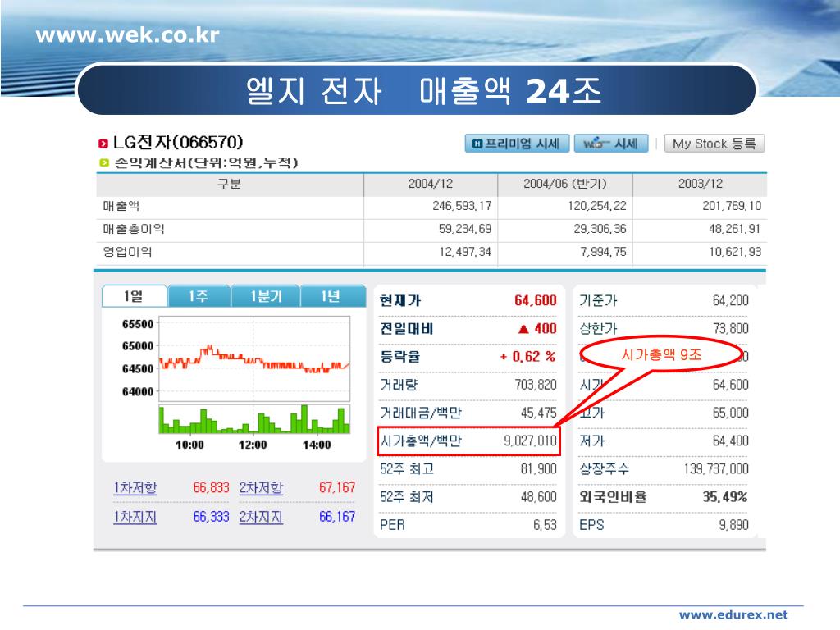Click My Stock 등록 button

tap(714, 144)
